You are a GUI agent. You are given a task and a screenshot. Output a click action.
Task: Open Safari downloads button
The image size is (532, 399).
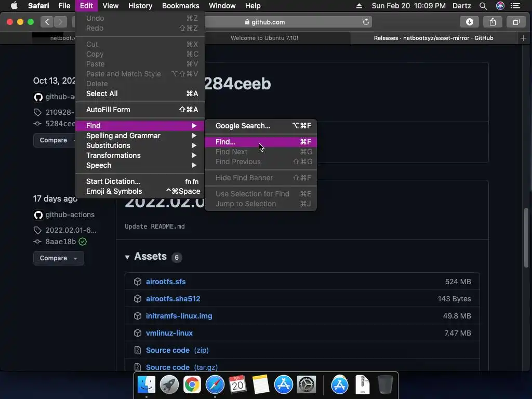click(469, 22)
